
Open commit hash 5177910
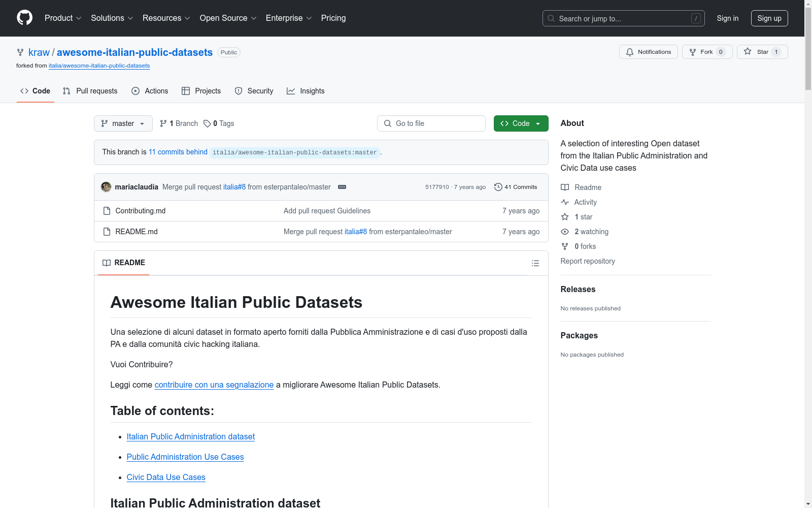click(x=437, y=187)
